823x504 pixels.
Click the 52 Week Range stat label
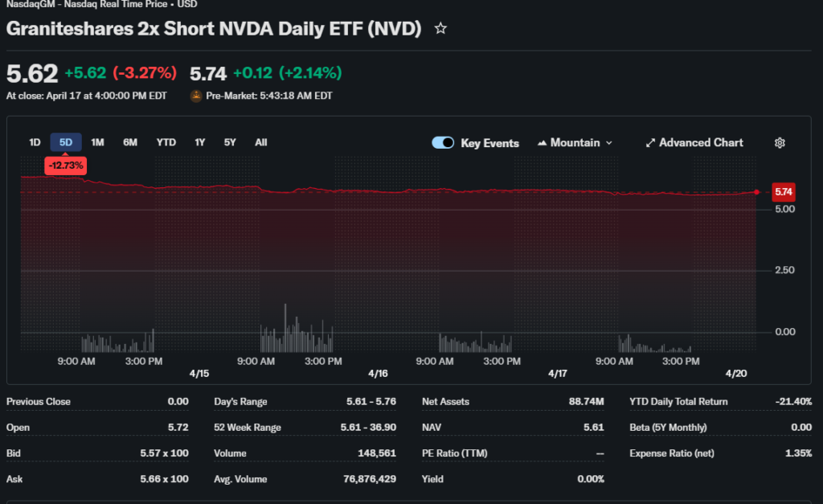[248, 428]
